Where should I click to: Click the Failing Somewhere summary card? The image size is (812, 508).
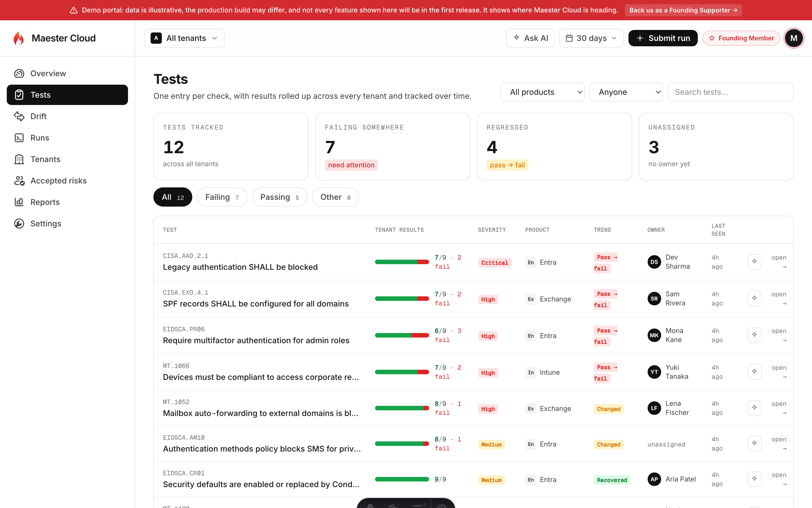(392, 146)
